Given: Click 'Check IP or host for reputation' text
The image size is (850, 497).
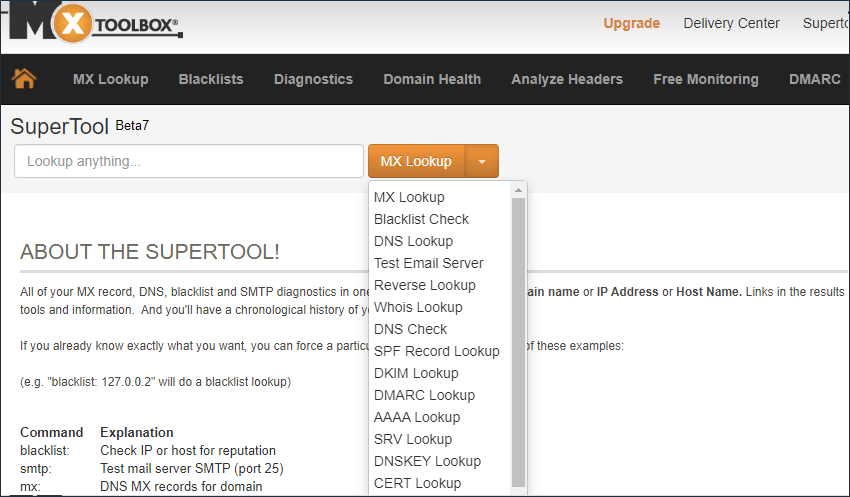Looking at the screenshot, I should pos(188,450).
